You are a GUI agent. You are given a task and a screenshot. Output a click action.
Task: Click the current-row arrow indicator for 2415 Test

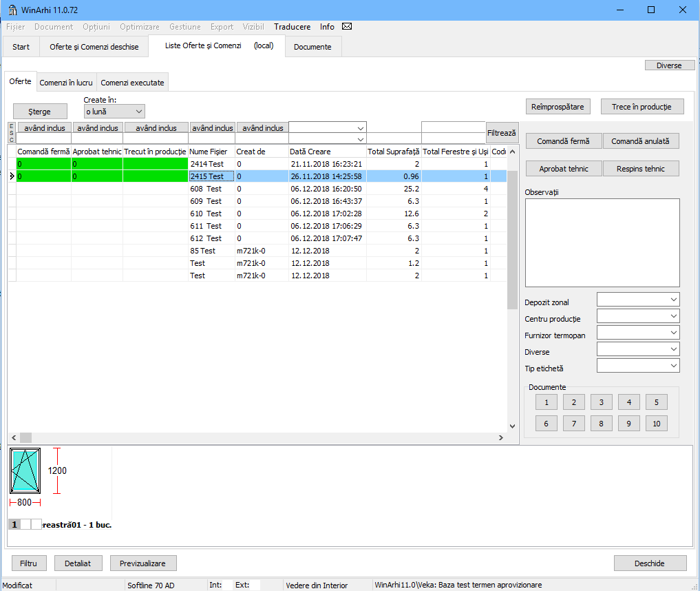tap(12, 176)
